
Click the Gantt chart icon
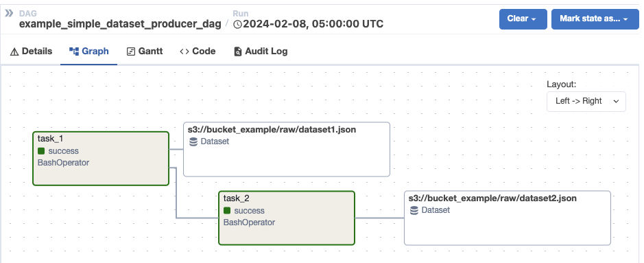coord(131,52)
